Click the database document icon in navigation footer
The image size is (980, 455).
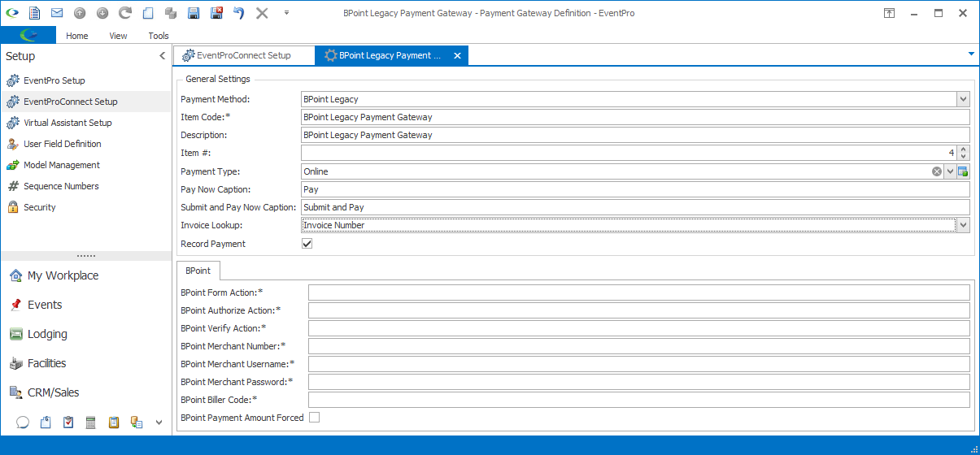[x=137, y=422]
